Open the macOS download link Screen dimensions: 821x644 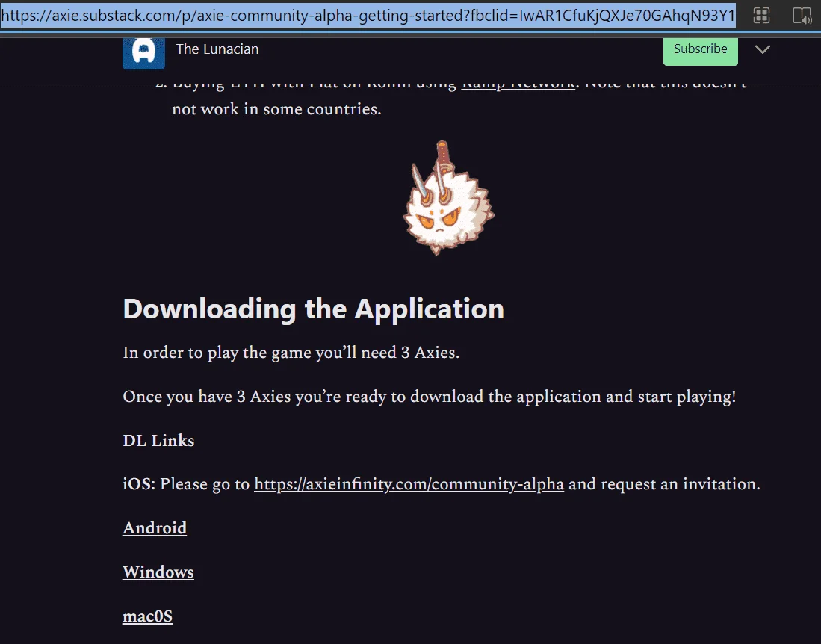pos(147,616)
